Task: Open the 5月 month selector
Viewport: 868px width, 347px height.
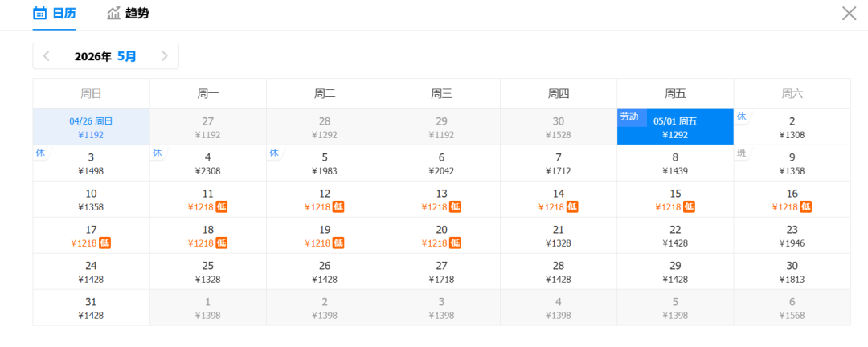Action: point(127,56)
